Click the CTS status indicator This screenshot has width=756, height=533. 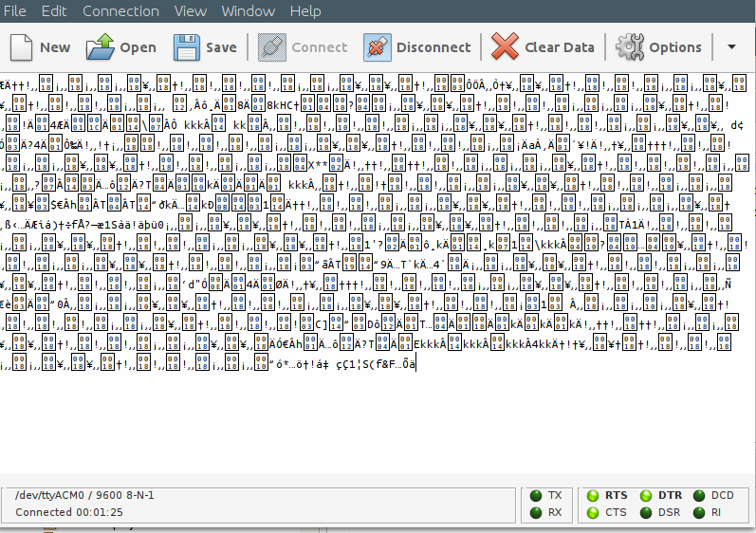coord(593,513)
